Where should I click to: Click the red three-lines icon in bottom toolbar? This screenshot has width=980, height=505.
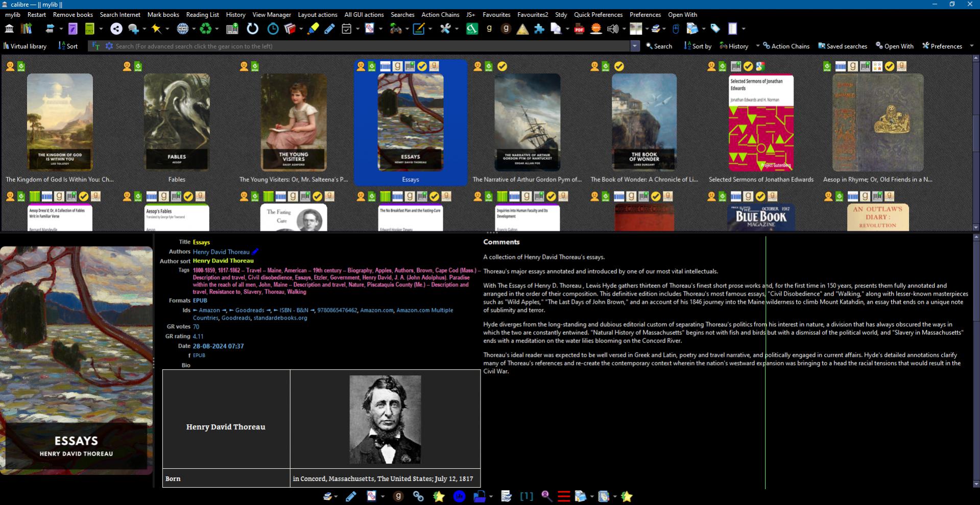click(x=564, y=496)
